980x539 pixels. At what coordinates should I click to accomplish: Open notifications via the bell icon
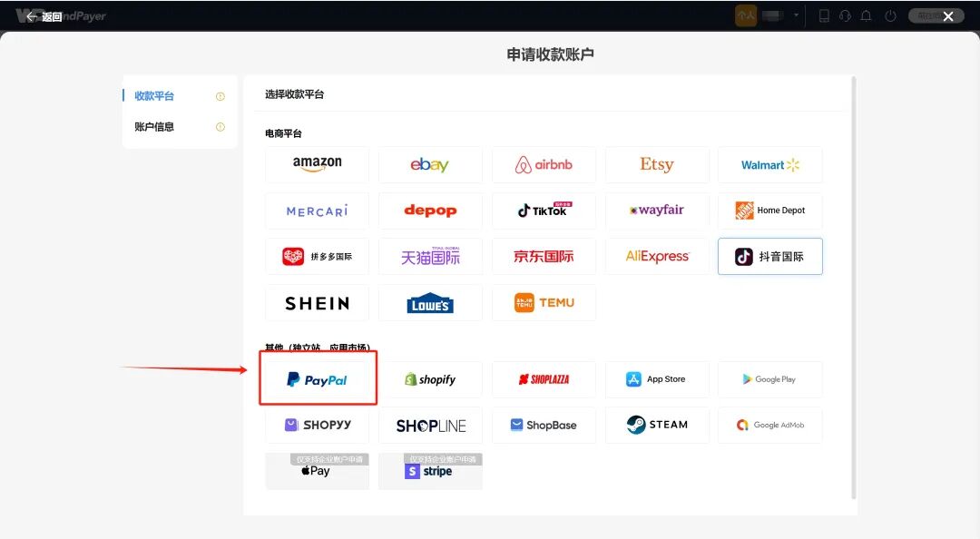point(866,15)
